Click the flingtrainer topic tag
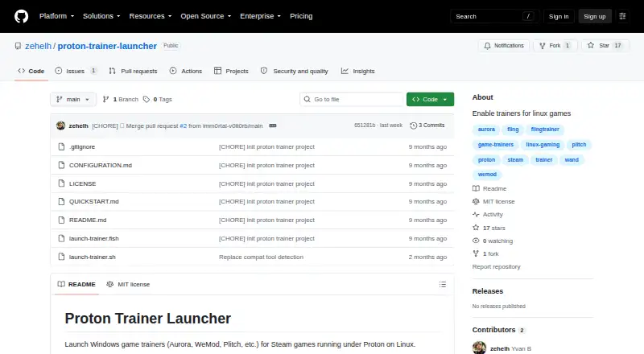Image resolution: width=644 pixels, height=354 pixels. pos(545,130)
